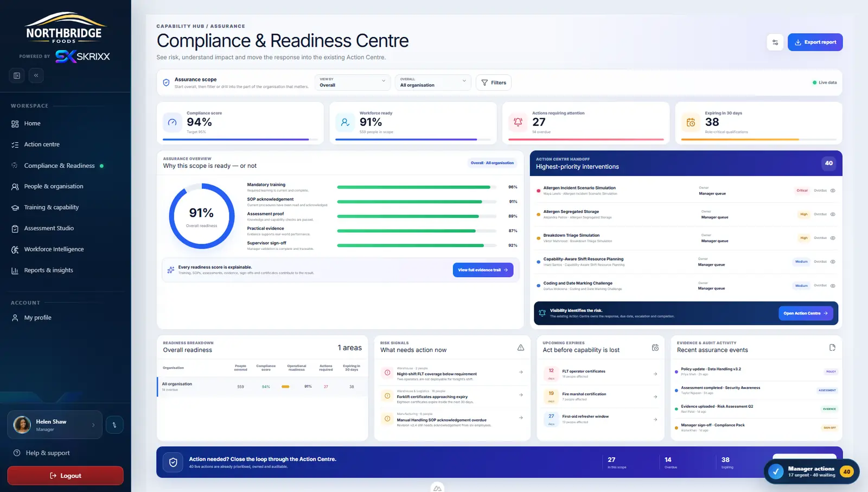The image size is (868, 492).
Task: Click the Expiring in 30 days calendar icon
Action: 691,123
